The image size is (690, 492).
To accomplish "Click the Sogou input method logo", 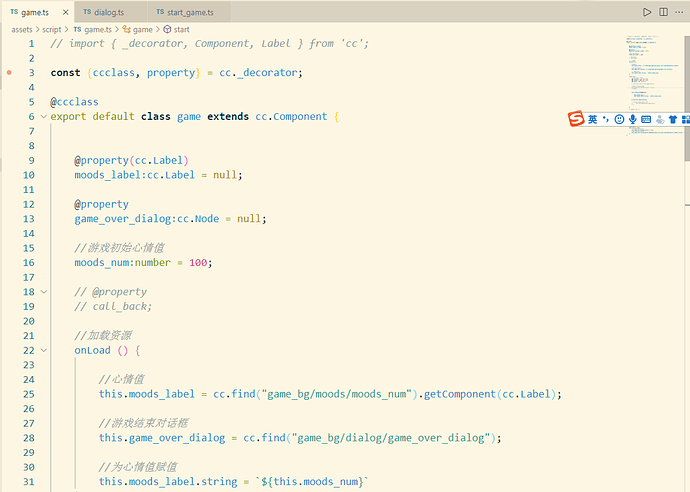I will 576,119.
